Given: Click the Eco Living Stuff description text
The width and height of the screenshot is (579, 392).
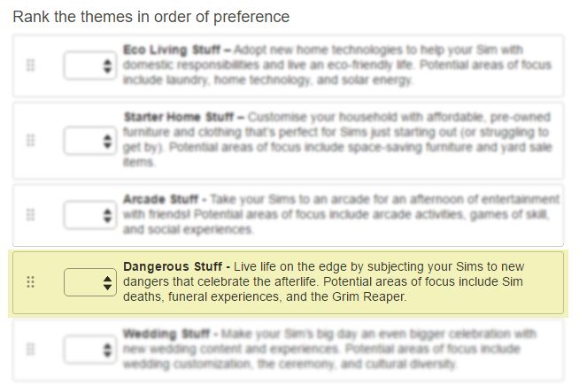Looking at the screenshot, I should pyautogui.click(x=337, y=65).
